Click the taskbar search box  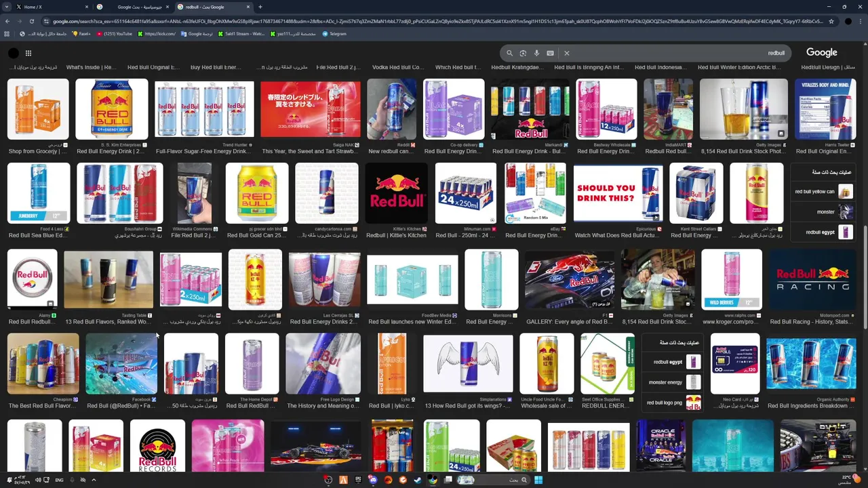pyautogui.click(x=494, y=480)
